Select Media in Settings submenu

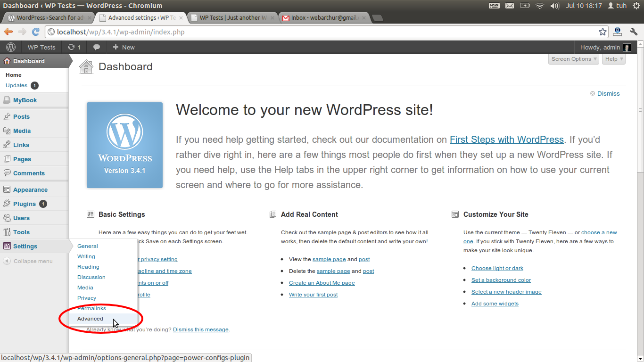pos(85,288)
